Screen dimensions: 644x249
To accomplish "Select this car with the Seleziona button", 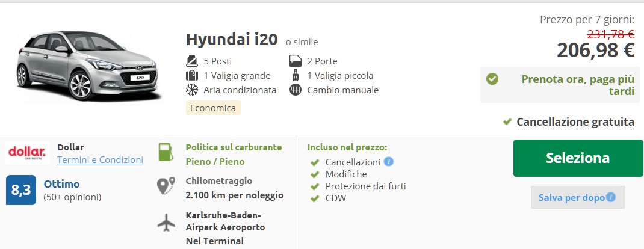I will (x=578, y=158).
